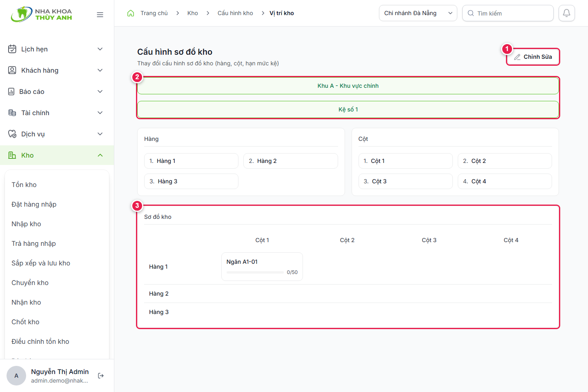Click the logout icon next to Nguyễn Thị Admin
This screenshot has height=392, width=588.
coord(101,376)
